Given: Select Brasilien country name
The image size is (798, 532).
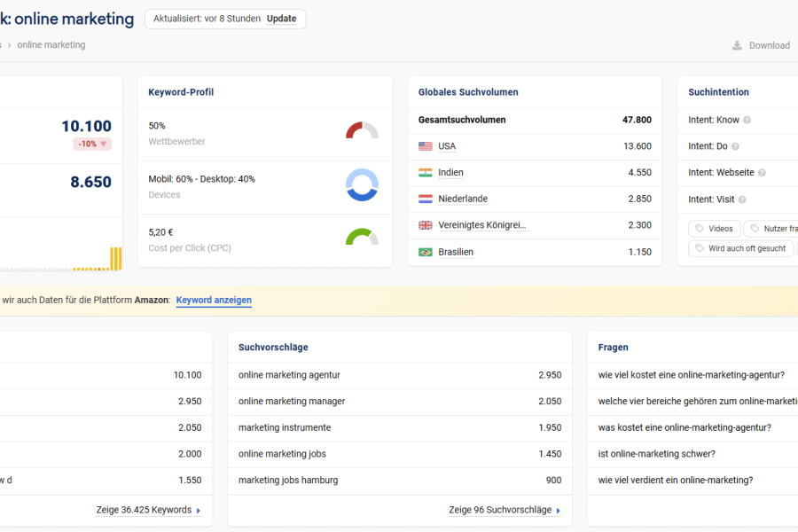Looking at the screenshot, I should click(456, 252).
